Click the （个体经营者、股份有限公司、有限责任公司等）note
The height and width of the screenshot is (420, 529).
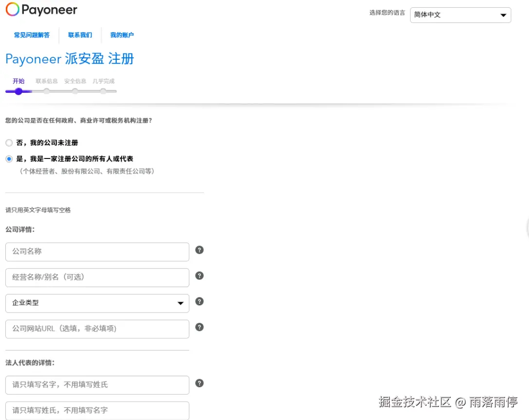pyautogui.click(x=87, y=171)
